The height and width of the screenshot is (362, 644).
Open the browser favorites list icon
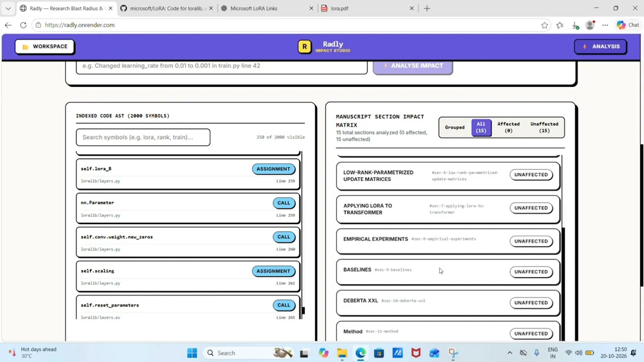[x=560, y=25]
